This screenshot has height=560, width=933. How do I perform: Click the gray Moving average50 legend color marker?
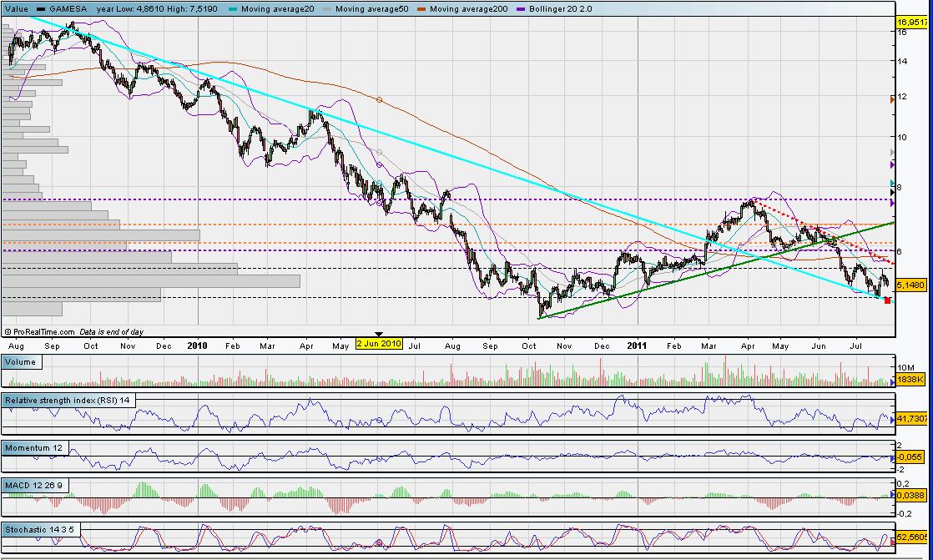[x=329, y=9]
